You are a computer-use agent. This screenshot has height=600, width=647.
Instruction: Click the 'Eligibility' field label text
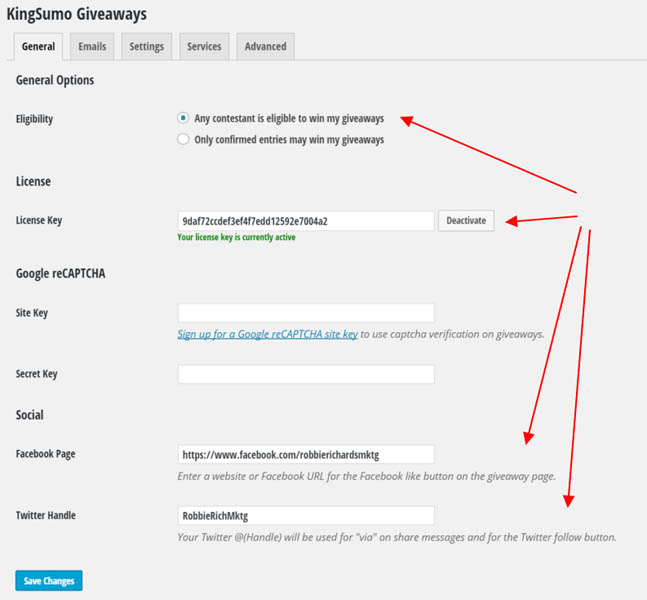[34, 119]
